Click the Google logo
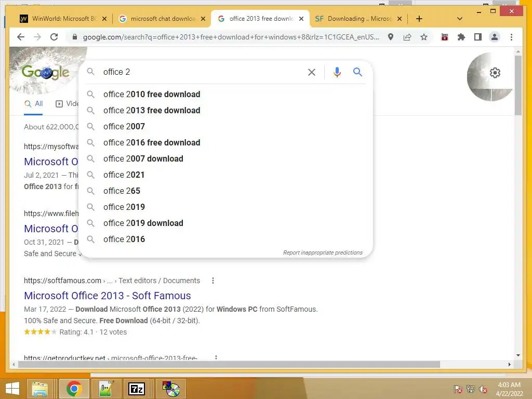 [x=46, y=72]
